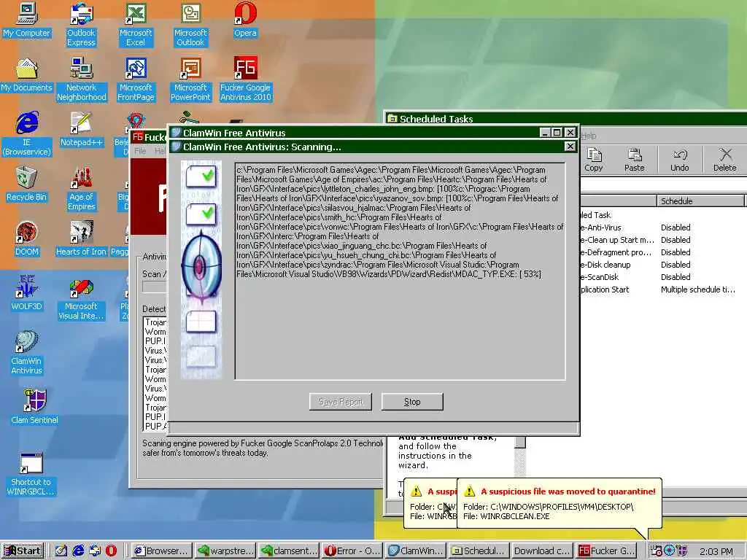
Task: Click Paste in Scheduled Tasks toolbar
Action: [634, 160]
